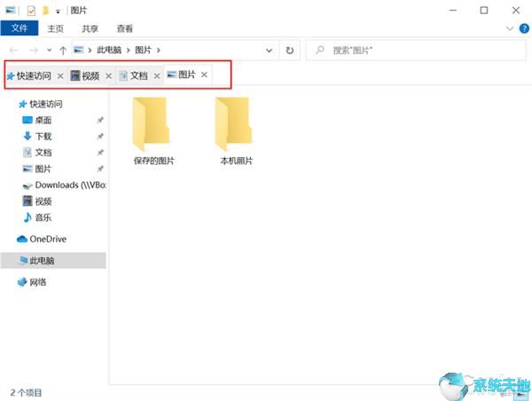
Task: Close the 快速访问 folder tab
Action: [x=60, y=76]
